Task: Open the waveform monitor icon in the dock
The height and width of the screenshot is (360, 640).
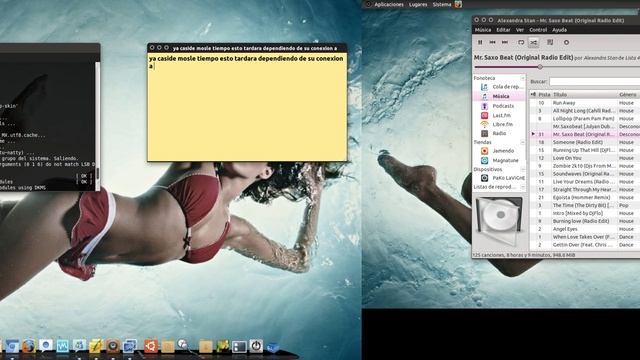Action: [62, 346]
